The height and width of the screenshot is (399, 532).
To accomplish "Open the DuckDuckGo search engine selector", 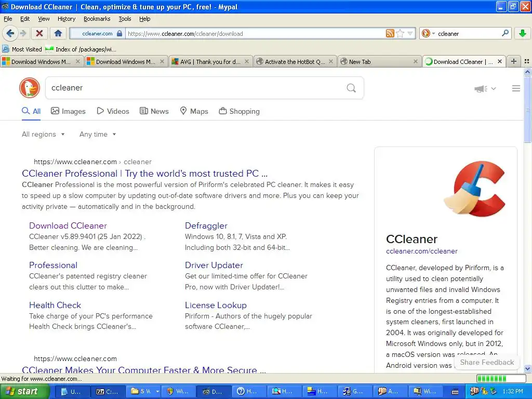I will pos(428,33).
